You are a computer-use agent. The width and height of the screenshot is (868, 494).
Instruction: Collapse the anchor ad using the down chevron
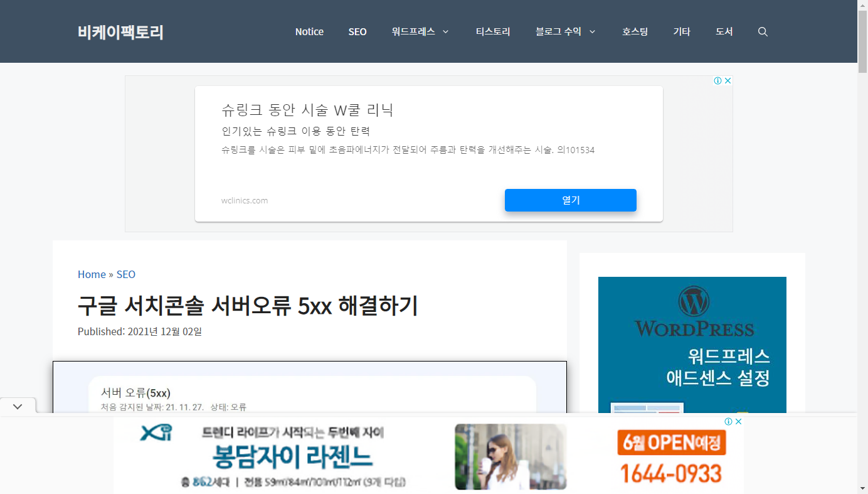[x=17, y=406]
